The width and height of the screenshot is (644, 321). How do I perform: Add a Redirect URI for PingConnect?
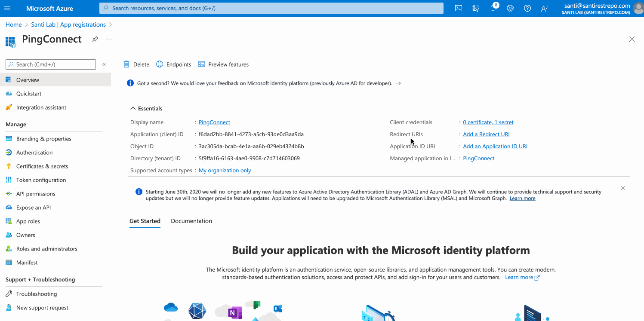[x=486, y=134]
